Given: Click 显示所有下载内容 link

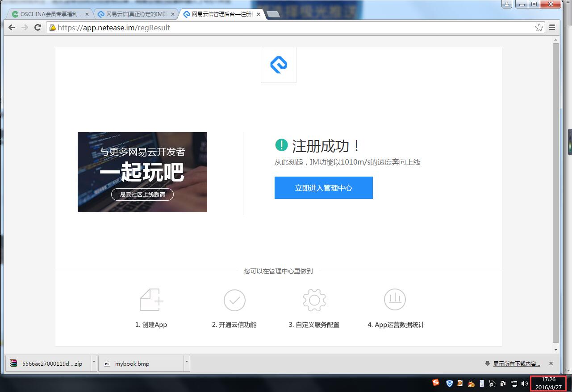Looking at the screenshot, I should click(x=517, y=363).
